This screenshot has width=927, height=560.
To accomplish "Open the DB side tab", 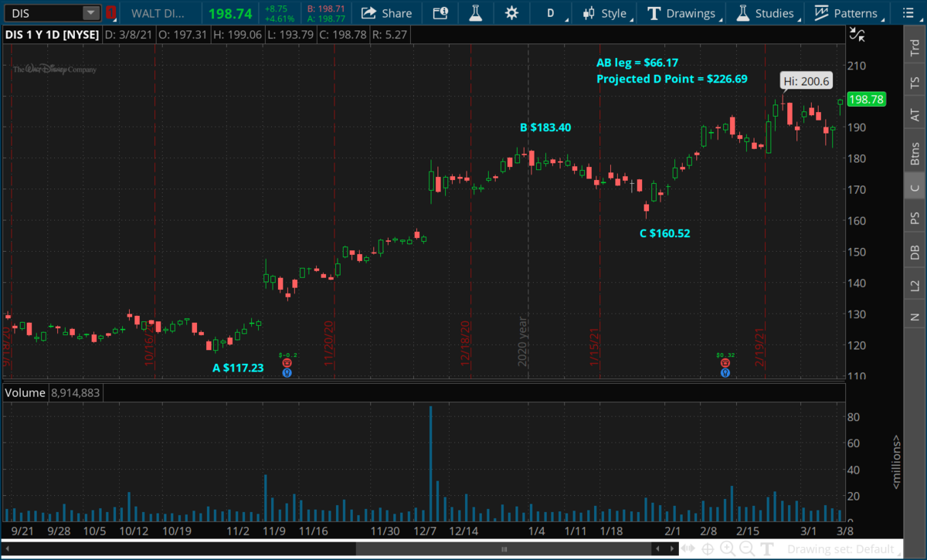I will coord(915,252).
